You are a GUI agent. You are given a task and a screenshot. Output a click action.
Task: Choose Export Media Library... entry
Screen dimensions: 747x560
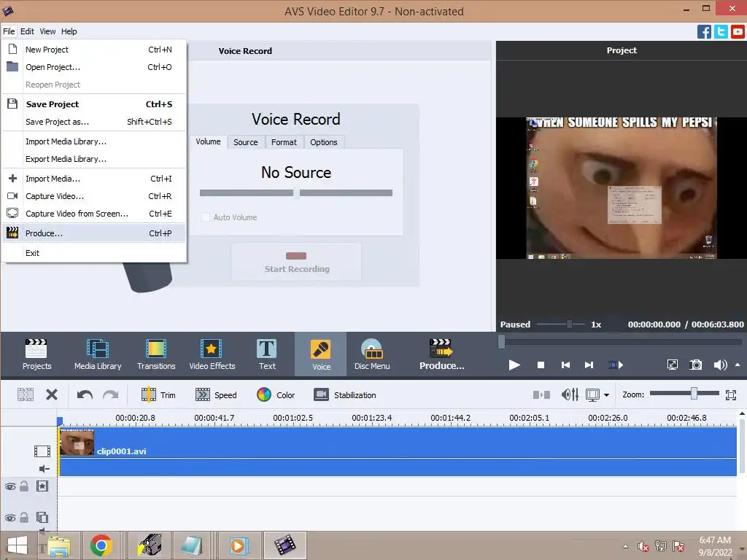click(x=94, y=159)
